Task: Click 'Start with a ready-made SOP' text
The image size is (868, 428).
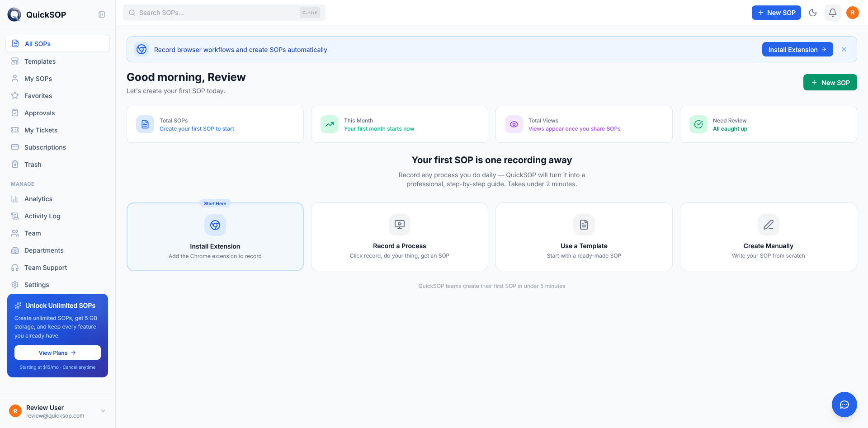Action: pyautogui.click(x=584, y=256)
